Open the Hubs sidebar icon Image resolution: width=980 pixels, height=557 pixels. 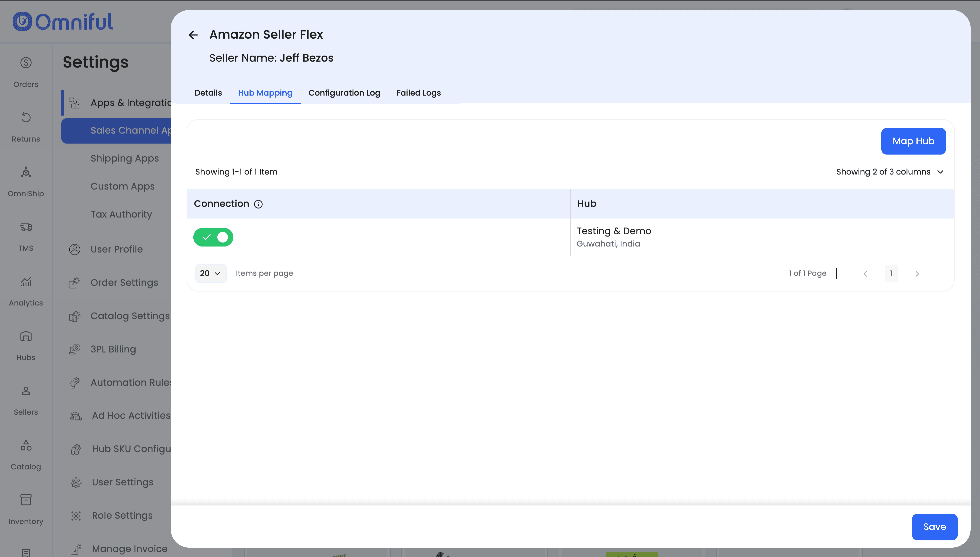26,336
